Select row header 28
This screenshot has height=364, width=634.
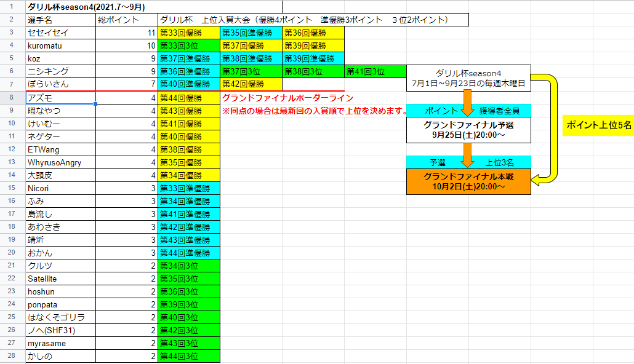click(11, 356)
